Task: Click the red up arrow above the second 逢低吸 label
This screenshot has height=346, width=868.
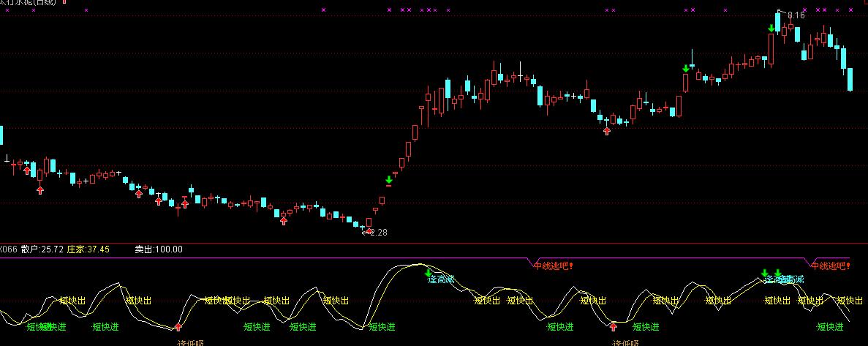Action: tap(614, 327)
